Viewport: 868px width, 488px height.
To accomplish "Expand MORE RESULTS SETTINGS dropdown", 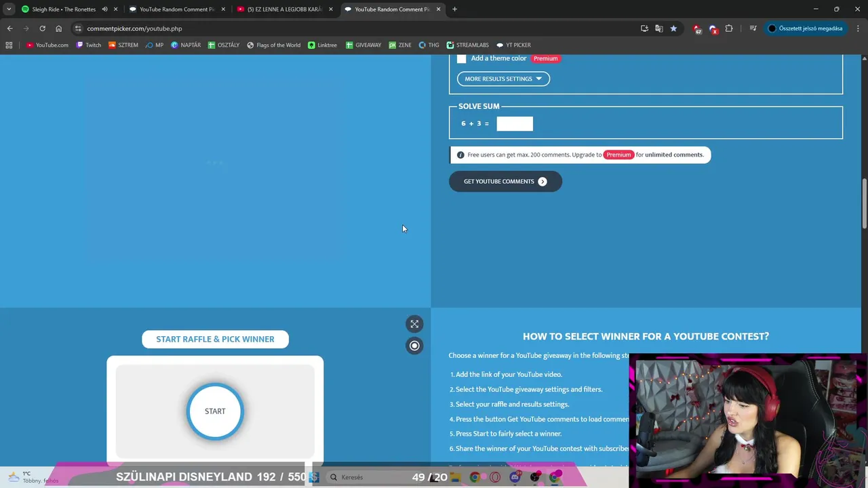I will click(503, 79).
